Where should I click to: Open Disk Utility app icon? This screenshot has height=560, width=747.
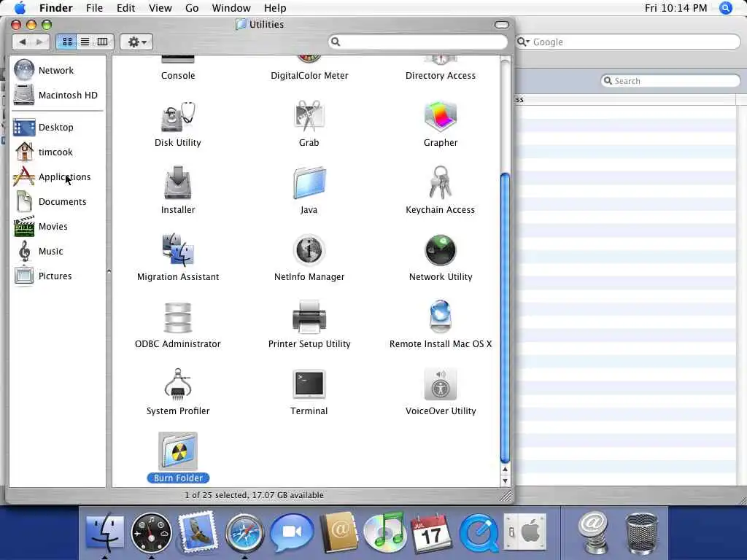[x=178, y=117]
